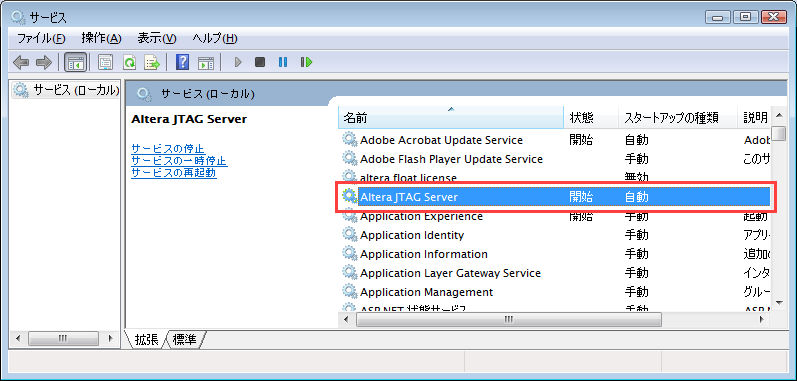Select Adobe Acrobat Update Service row

coord(555,140)
